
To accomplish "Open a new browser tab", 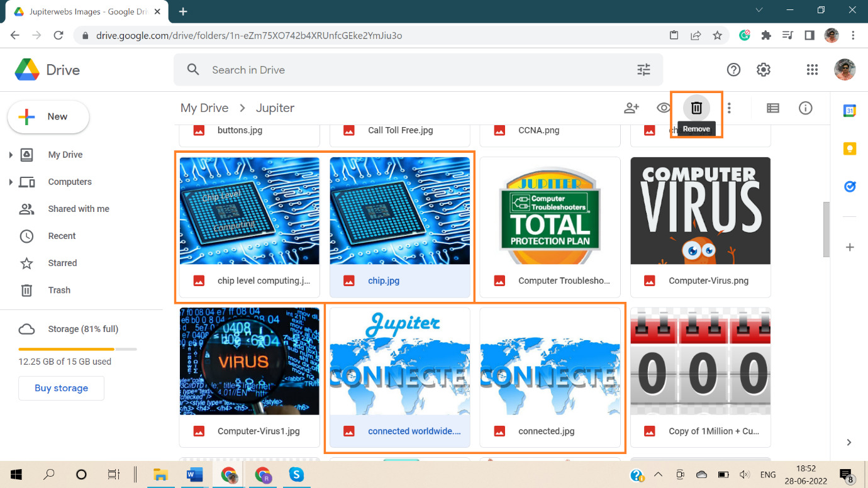I will [183, 11].
